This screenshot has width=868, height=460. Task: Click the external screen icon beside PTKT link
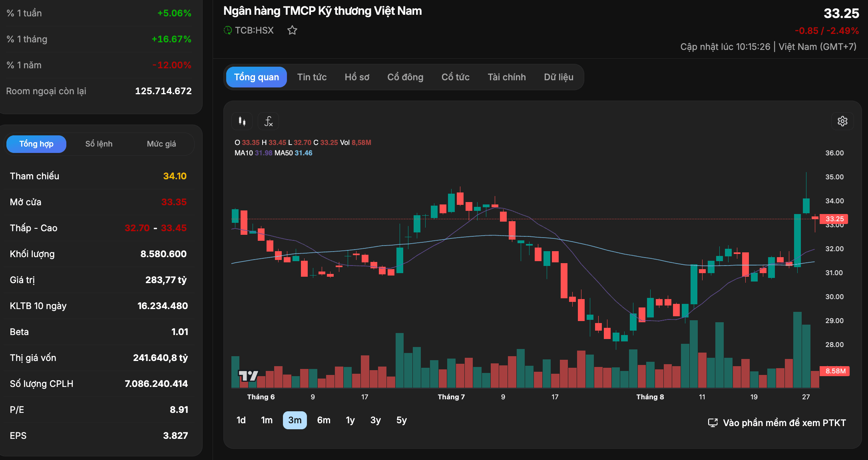pos(713,423)
